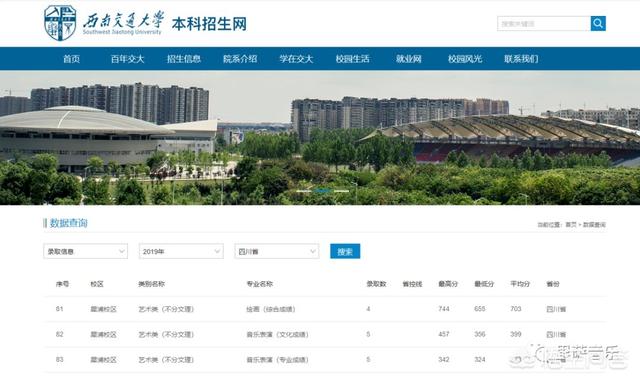Click the 音乐表演（专业成绩）cell

(x=277, y=360)
